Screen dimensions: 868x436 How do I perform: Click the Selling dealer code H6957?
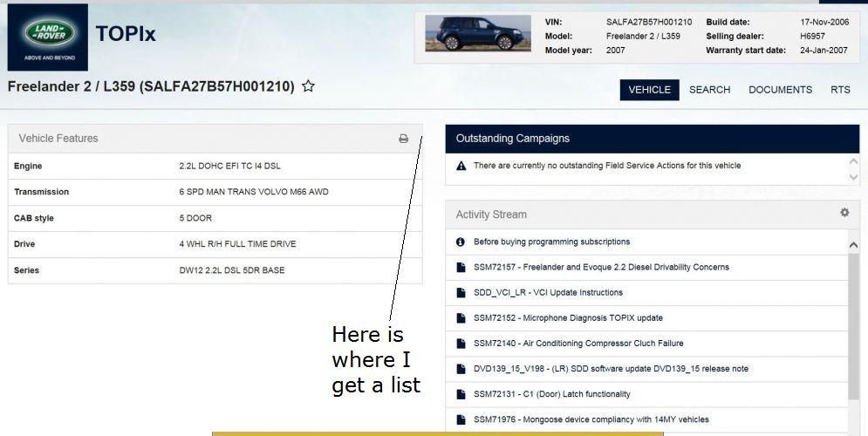812,36
